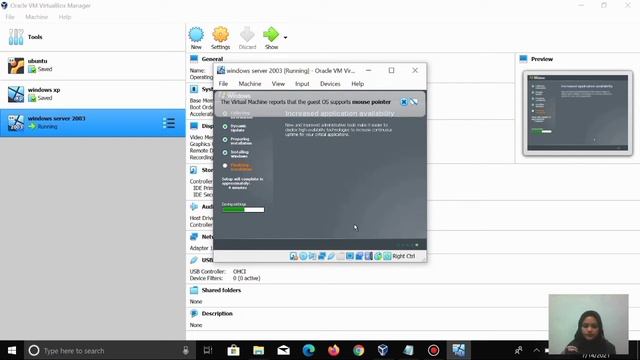Open VirtualBox cube icon on the taskbar
This screenshot has width=640, height=360.
[x=383, y=350]
